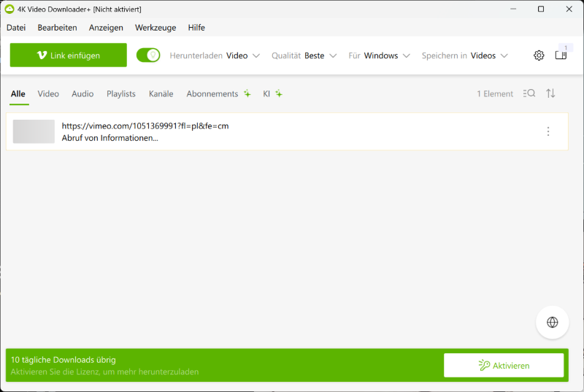Open settings via gear icon
Screen dimensions: 584x392
point(539,55)
